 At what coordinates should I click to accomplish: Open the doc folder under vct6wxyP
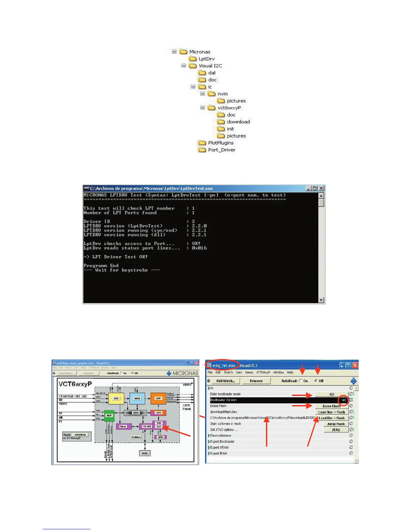(x=226, y=115)
